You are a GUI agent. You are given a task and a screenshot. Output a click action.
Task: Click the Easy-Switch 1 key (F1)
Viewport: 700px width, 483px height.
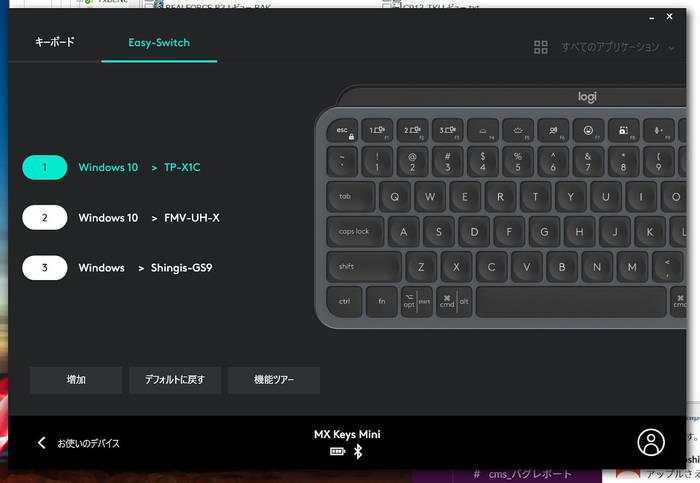pos(377,130)
